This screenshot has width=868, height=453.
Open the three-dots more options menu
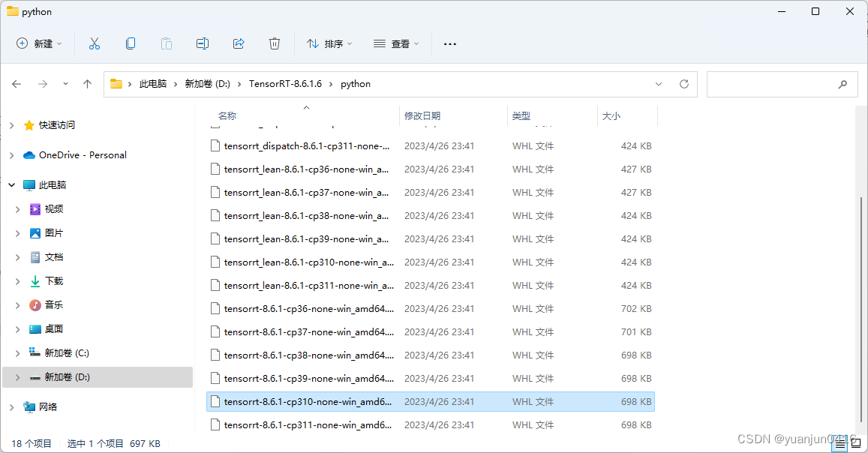(x=450, y=43)
